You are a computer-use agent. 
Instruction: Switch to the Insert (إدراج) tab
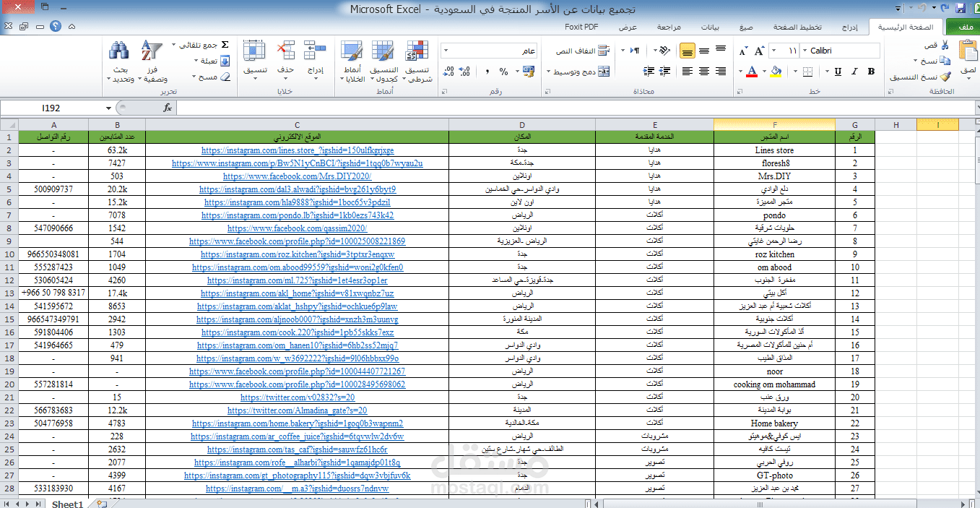pos(851,27)
